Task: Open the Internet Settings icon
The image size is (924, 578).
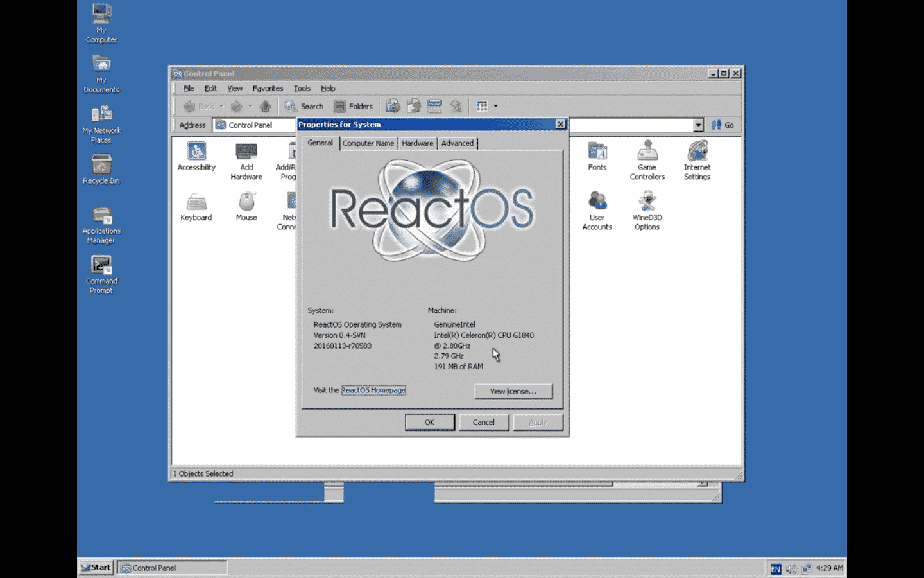Action: tap(697, 161)
